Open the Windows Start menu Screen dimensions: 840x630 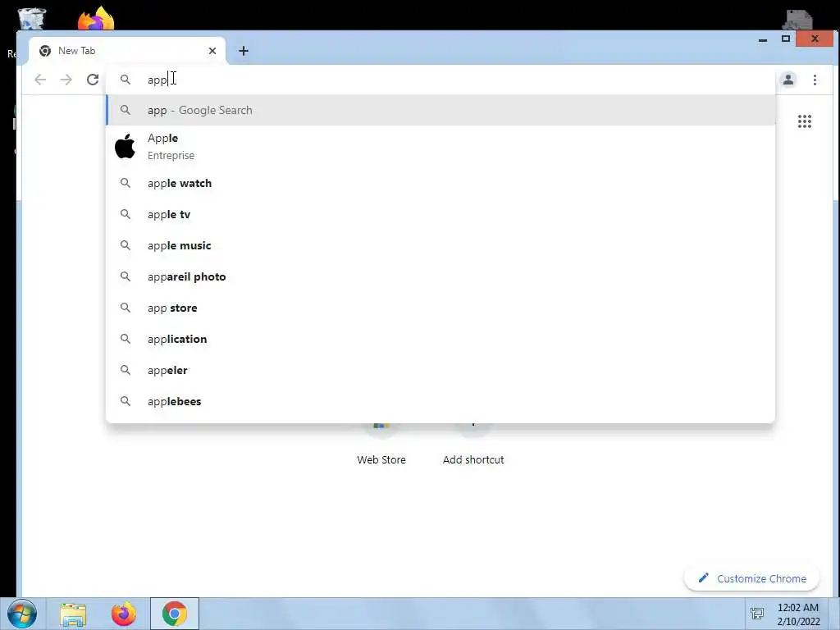pos(22,614)
